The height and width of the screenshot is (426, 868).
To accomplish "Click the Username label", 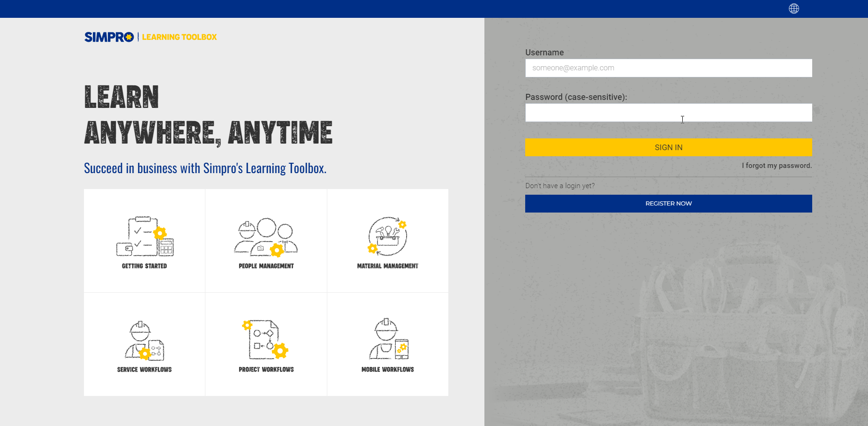I will 544,53.
